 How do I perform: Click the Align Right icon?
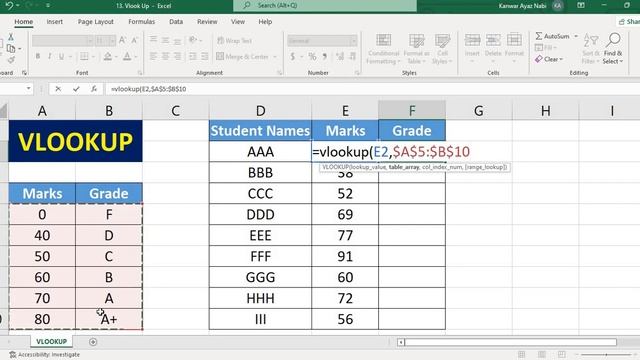(177, 56)
